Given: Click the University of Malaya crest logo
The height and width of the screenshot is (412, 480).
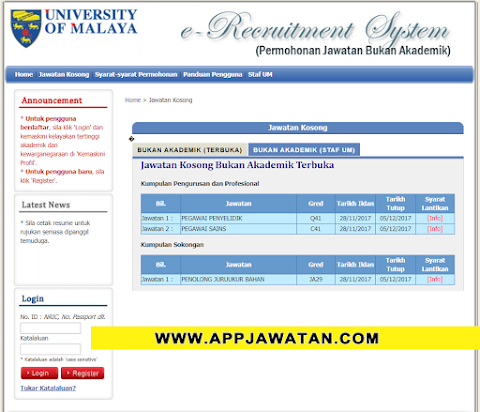Looking at the screenshot, I should tap(26, 28).
